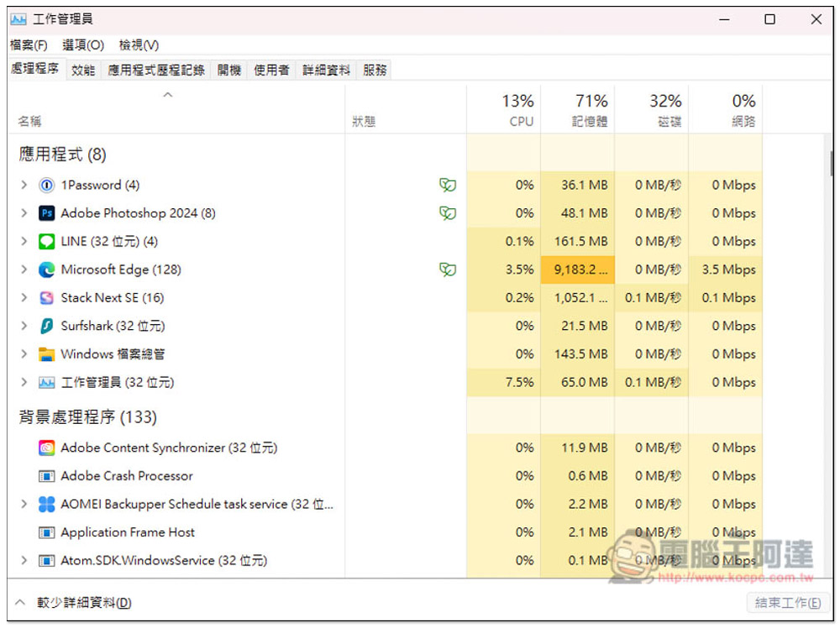The height and width of the screenshot is (628, 840).
Task: Expand the Atom.SDK.WindowsService entry
Action: [x=24, y=560]
